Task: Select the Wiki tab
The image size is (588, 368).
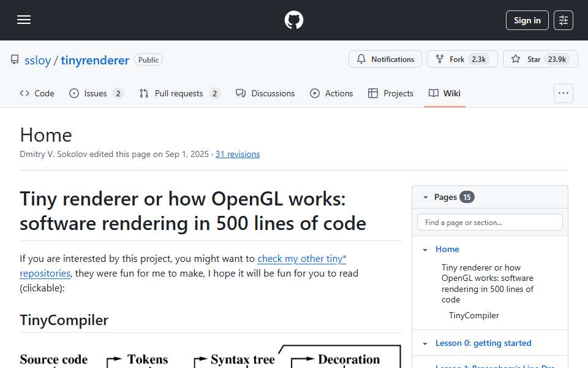Action: [445, 93]
